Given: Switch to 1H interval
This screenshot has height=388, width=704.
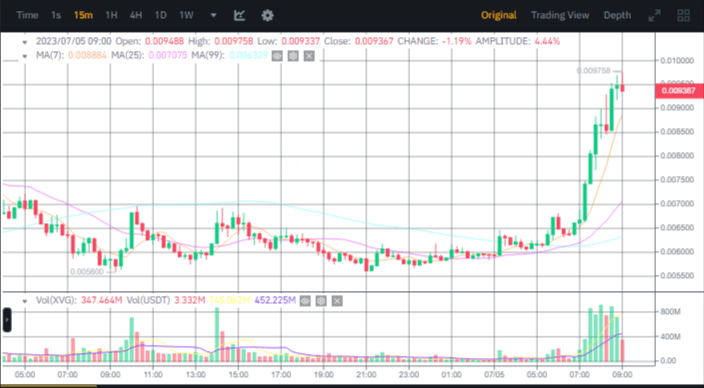Looking at the screenshot, I should click(x=111, y=15).
